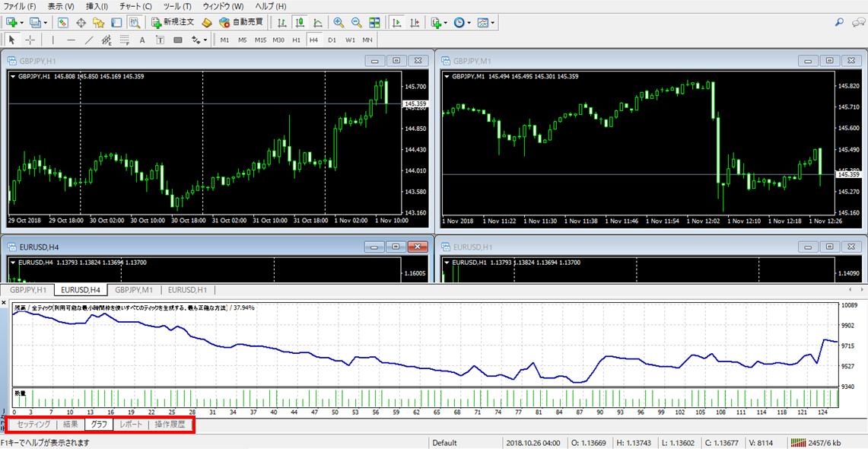
Task: Open the Strategy Tester toolbar icon
Action: (x=135, y=23)
